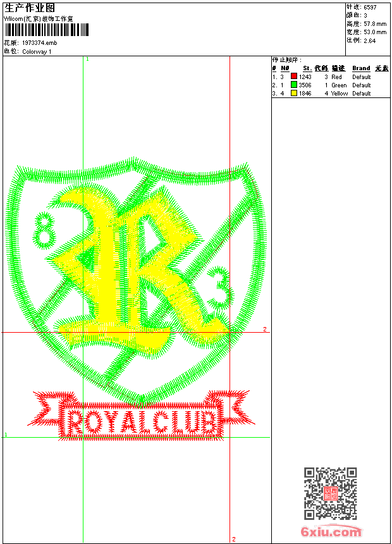392x544 pixels.
Task: Click the embroidery design preview shield
Action: pyautogui.click(x=137, y=281)
